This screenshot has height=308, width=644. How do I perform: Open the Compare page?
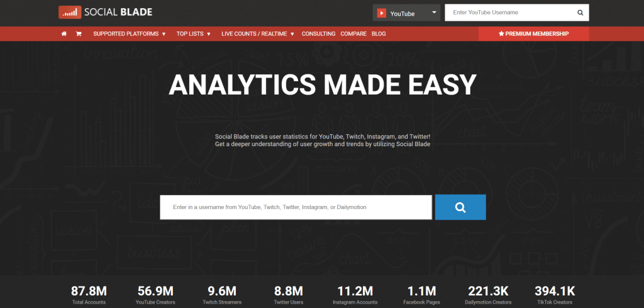click(x=353, y=34)
